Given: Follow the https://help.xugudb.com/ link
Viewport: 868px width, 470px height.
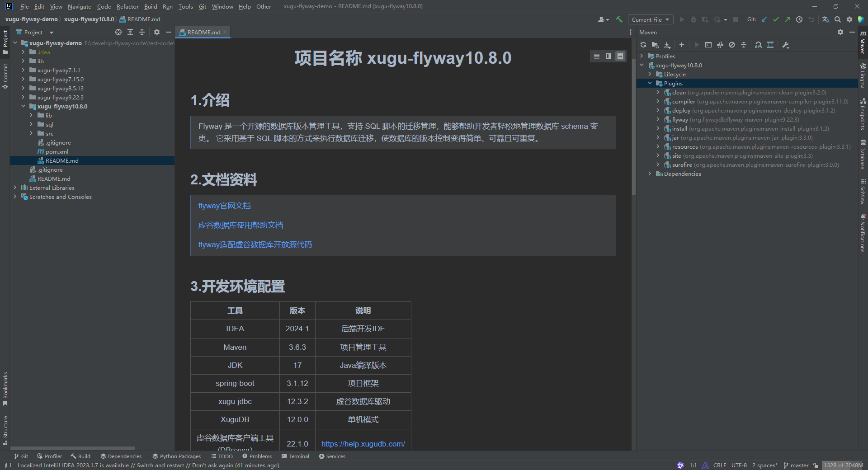Looking at the screenshot, I should tap(363, 444).
